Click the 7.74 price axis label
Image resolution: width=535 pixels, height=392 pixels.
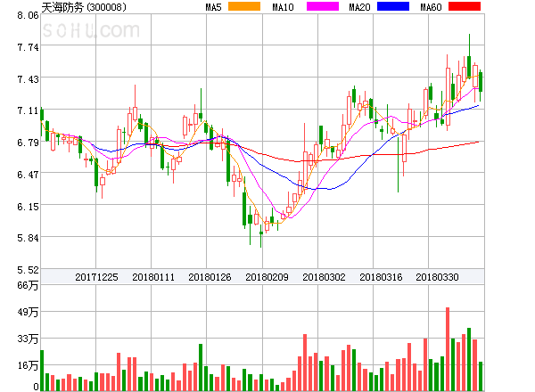(x=28, y=47)
